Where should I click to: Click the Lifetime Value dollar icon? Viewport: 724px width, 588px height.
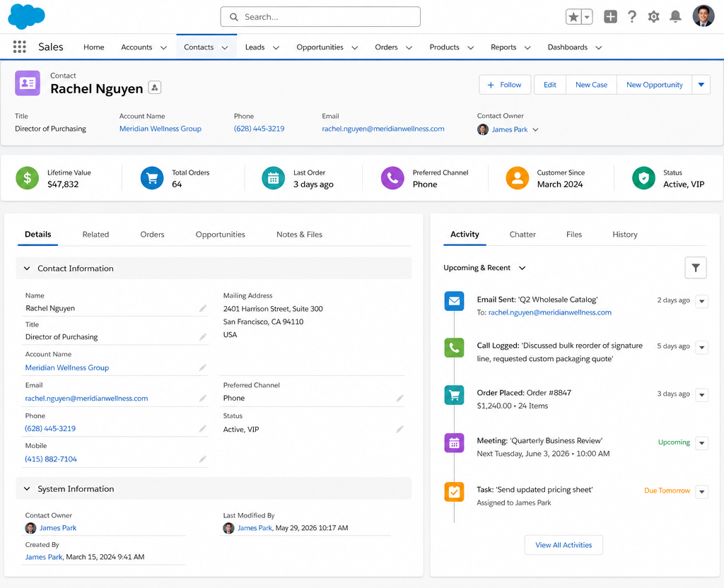(28, 178)
